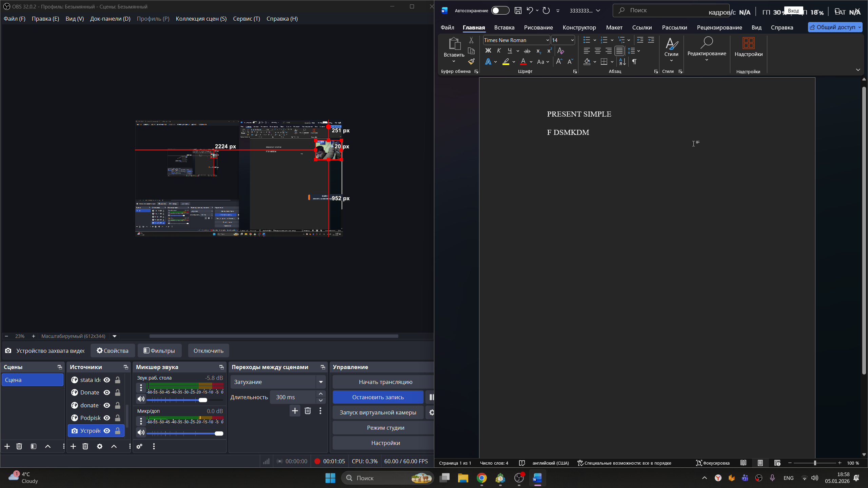Add new scene transition plus icon

(x=295, y=411)
